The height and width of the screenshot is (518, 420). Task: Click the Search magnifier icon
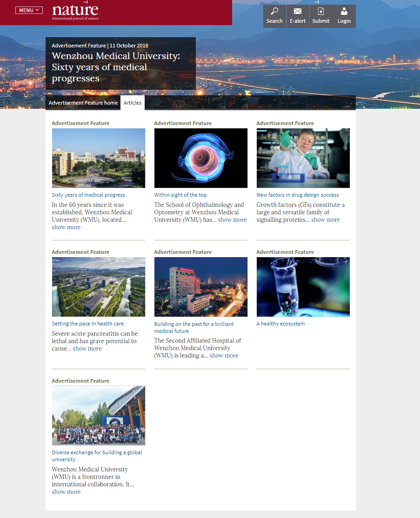click(274, 12)
